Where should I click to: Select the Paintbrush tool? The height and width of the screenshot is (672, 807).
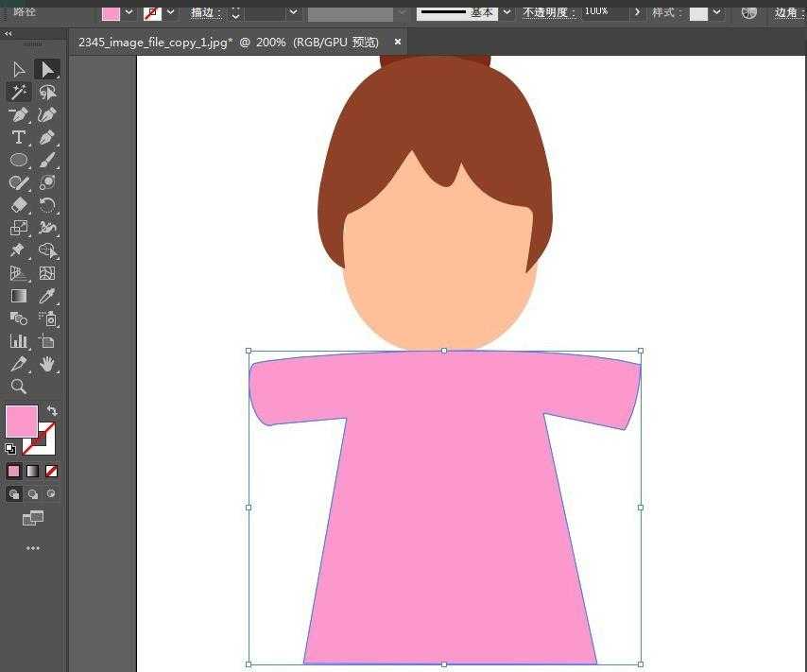click(47, 160)
